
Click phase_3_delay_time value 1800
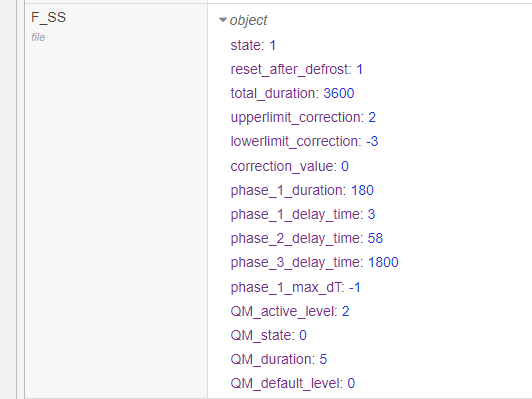tap(383, 262)
